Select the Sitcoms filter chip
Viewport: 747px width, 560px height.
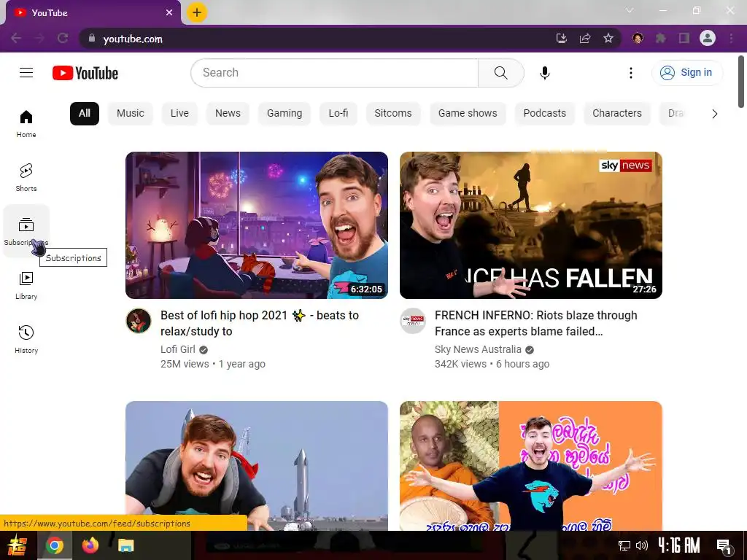[x=393, y=113]
